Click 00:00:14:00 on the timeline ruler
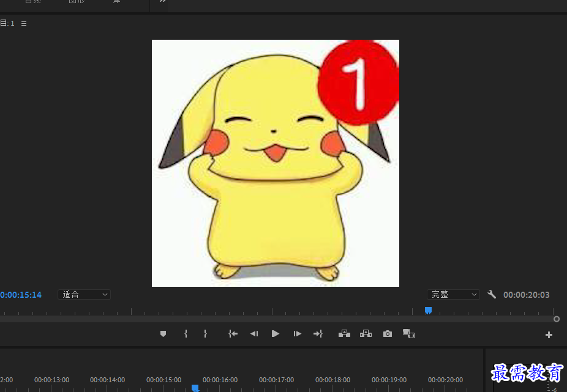This screenshot has width=567, height=392. click(x=107, y=380)
